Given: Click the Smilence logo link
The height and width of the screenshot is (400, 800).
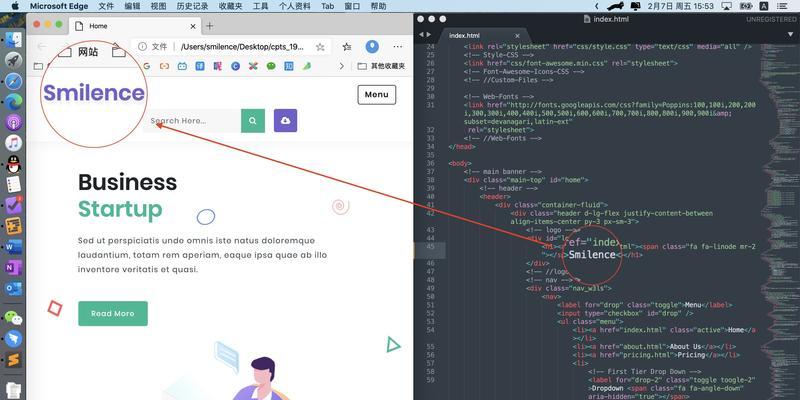Looking at the screenshot, I should click(x=94, y=93).
